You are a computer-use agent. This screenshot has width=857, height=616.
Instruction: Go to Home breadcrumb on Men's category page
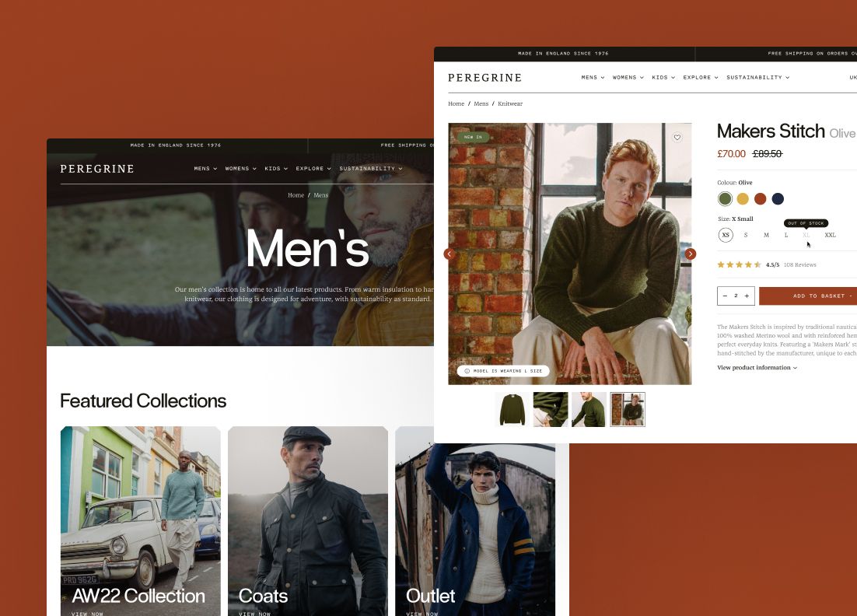point(296,195)
